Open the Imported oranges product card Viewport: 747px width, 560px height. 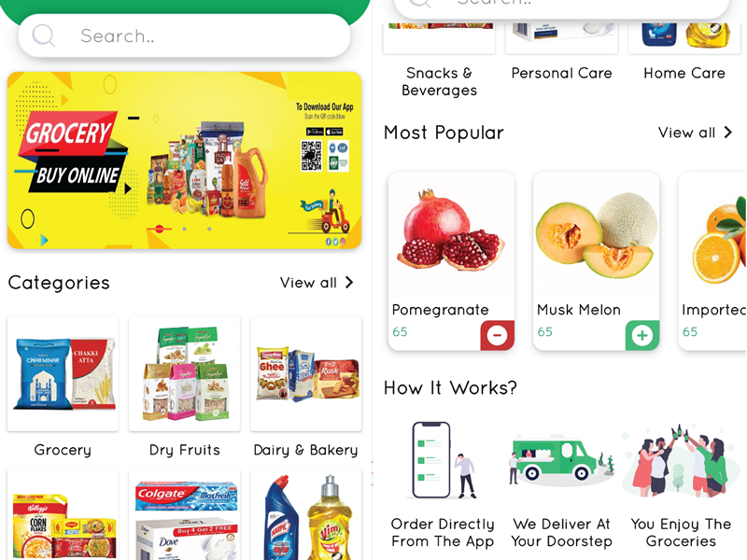click(x=712, y=261)
